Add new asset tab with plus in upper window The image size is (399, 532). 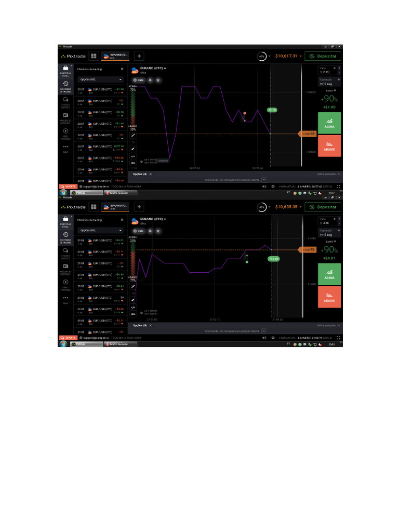pyautogui.click(x=139, y=56)
